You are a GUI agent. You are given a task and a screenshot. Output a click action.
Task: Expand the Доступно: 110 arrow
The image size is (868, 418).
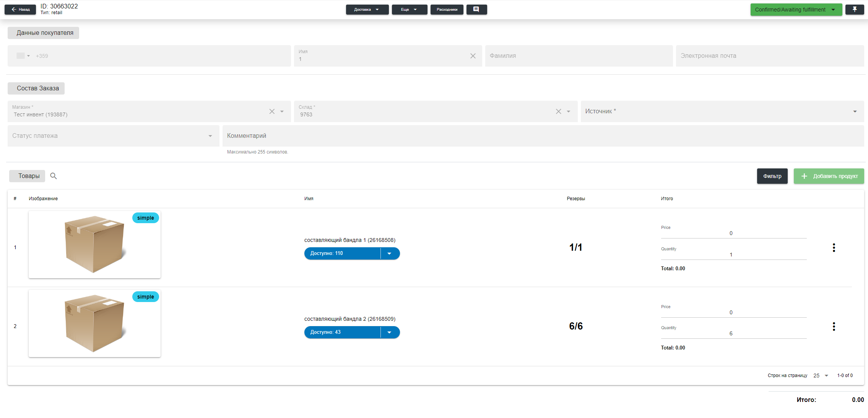pos(389,253)
